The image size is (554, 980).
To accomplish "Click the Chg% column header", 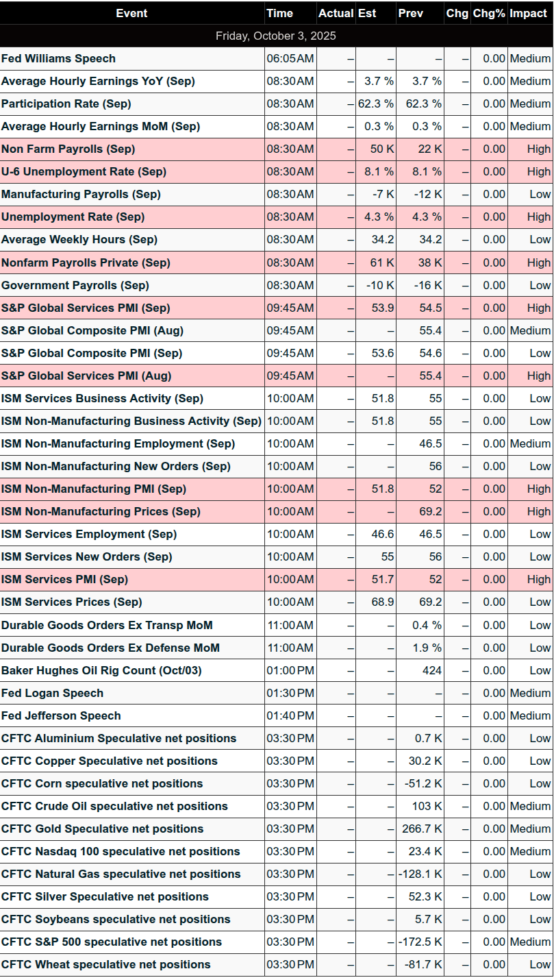I will pos(489,13).
